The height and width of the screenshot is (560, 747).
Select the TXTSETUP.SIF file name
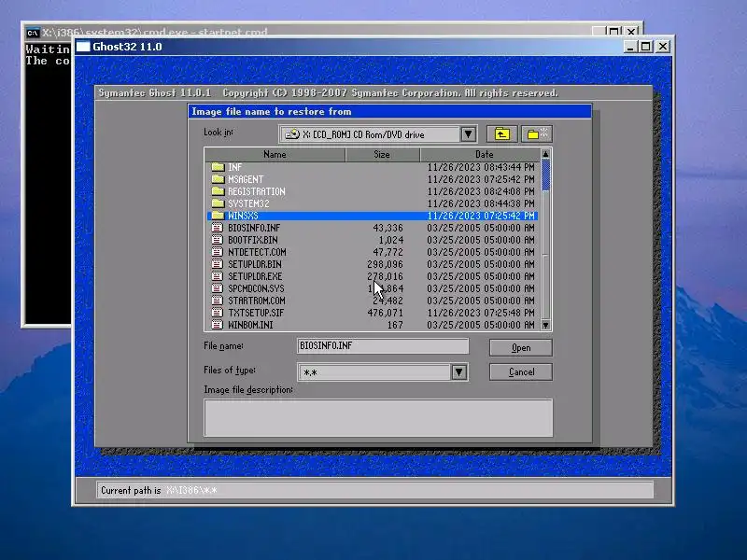point(256,313)
